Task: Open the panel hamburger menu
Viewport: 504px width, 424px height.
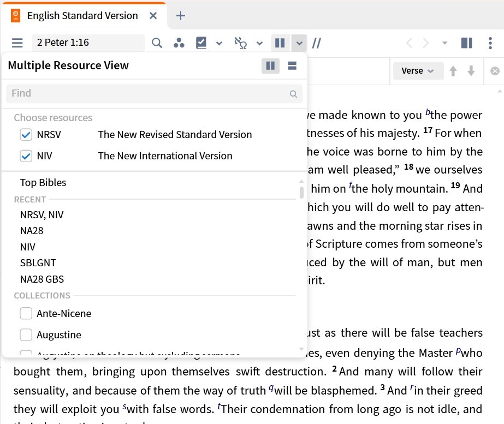Action: [x=17, y=43]
